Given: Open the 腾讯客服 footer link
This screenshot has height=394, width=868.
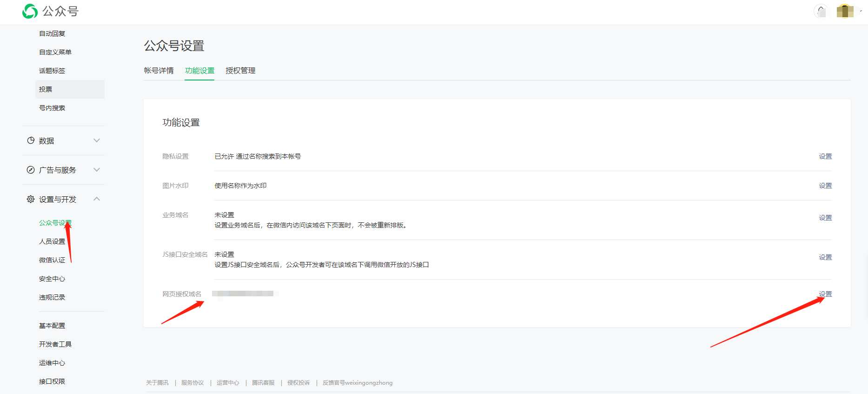Looking at the screenshot, I should (263, 383).
